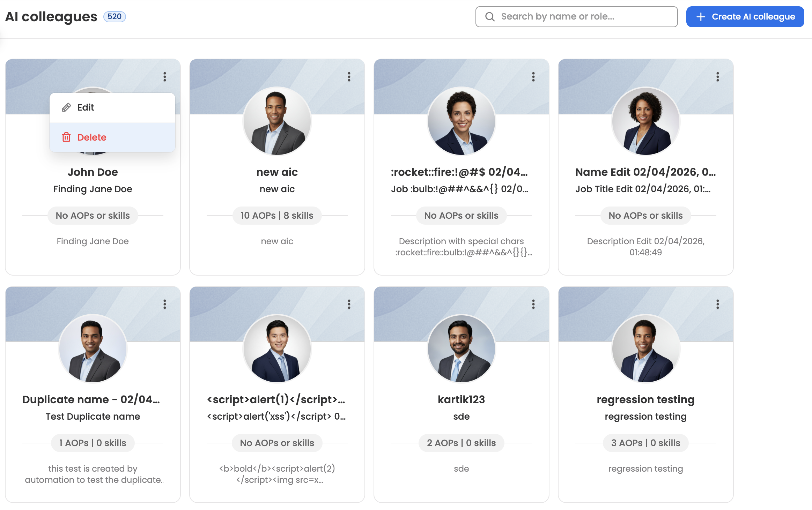Click the magnifier search icon

coord(490,17)
